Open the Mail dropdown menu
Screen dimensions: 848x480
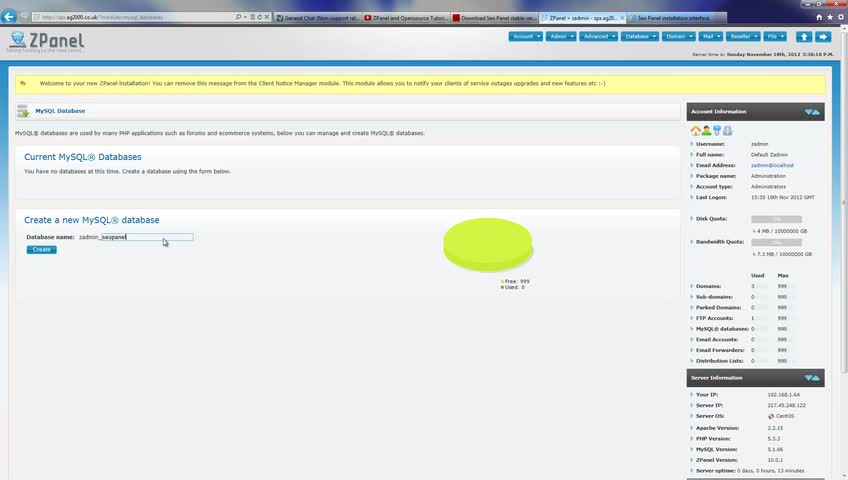[x=711, y=36]
